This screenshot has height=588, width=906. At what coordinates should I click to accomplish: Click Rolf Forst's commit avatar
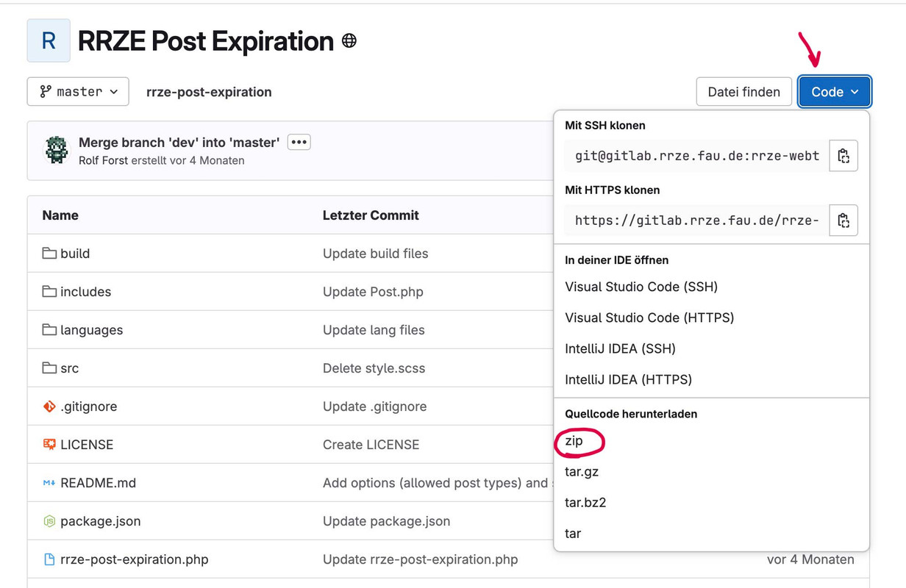click(57, 150)
